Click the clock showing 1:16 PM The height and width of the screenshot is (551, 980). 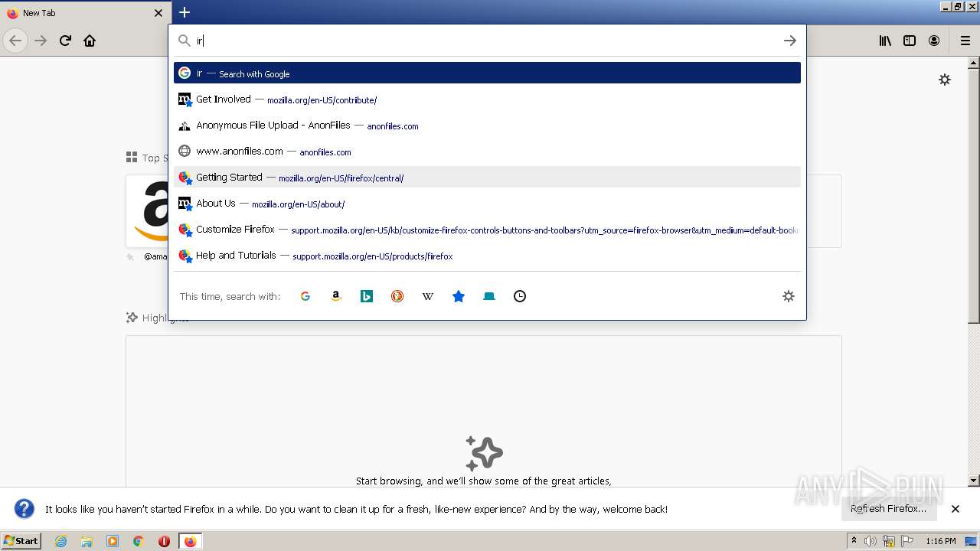click(x=941, y=541)
